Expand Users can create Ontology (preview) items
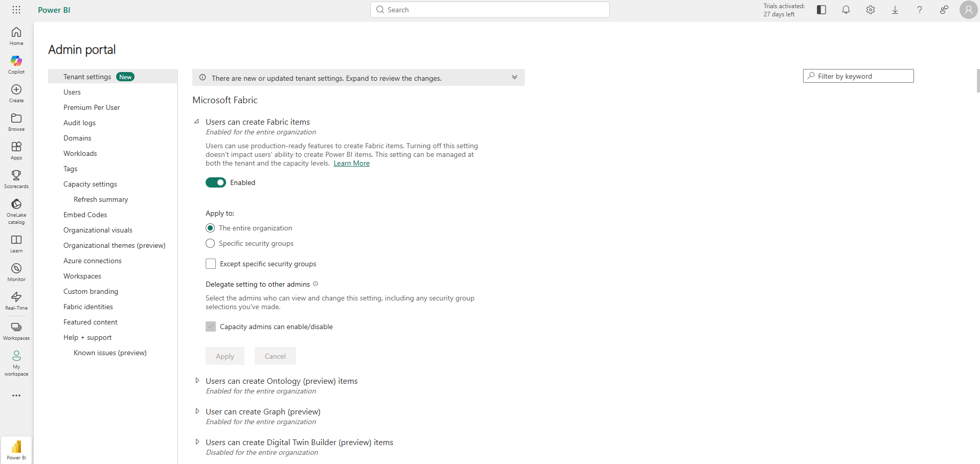Image resolution: width=980 pixels, height=464 pixels. pyautogui.click(x=197, y=381)
